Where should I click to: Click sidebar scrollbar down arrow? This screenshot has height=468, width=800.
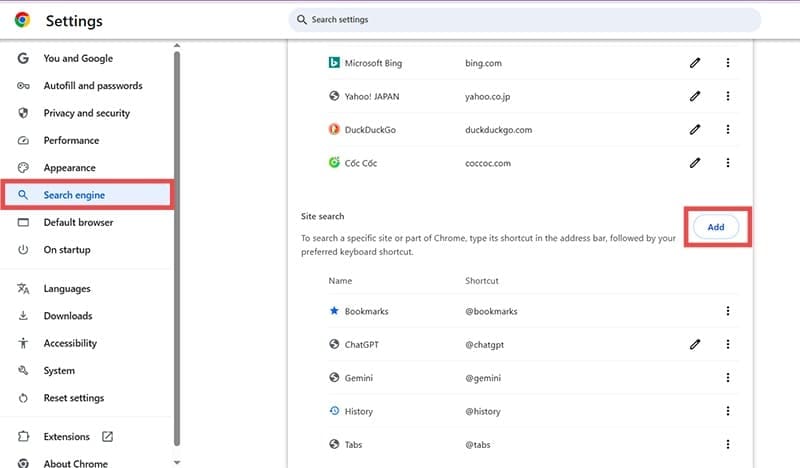(177, 462)
